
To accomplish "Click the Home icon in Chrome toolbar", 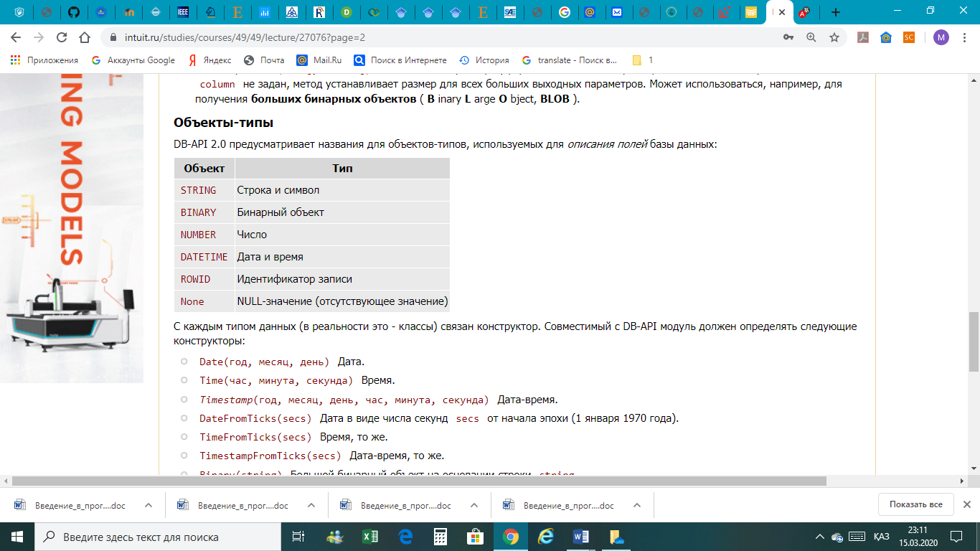I will coord(85,37).
